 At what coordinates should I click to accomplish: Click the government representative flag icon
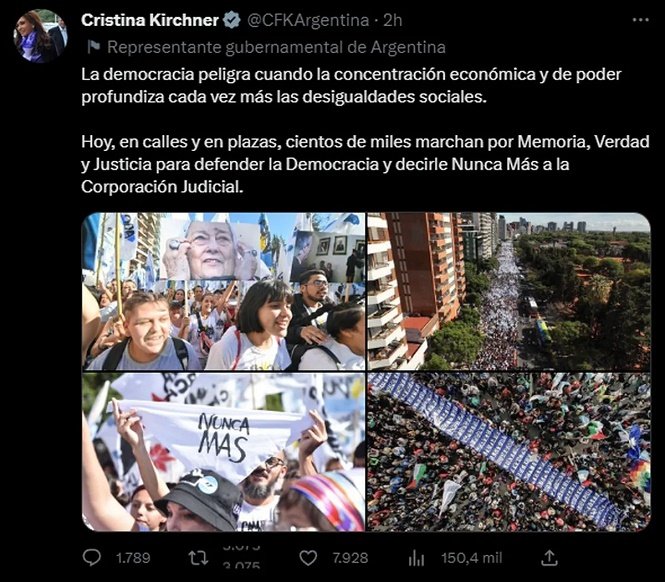(x=93, y=47)
